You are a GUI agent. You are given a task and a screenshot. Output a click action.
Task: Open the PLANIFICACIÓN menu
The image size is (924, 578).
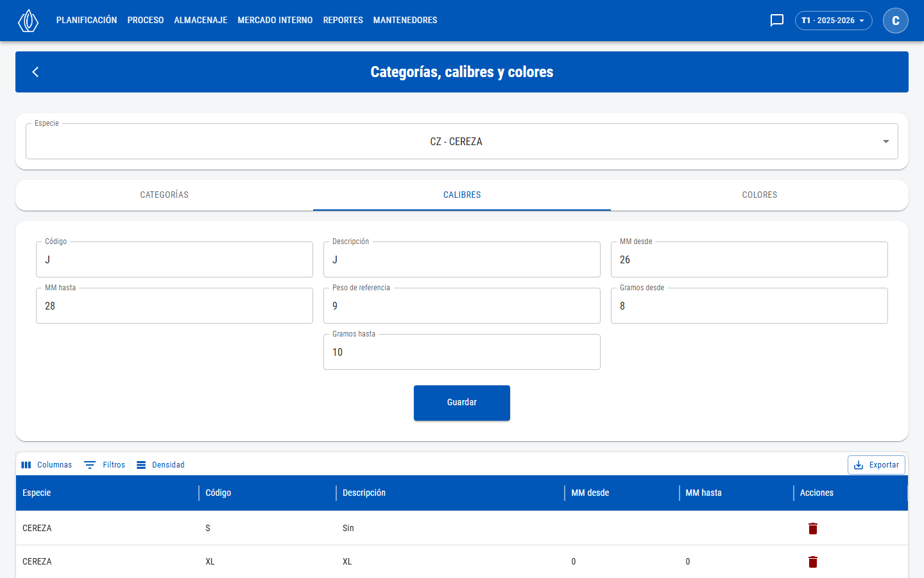tap(87, 21)
